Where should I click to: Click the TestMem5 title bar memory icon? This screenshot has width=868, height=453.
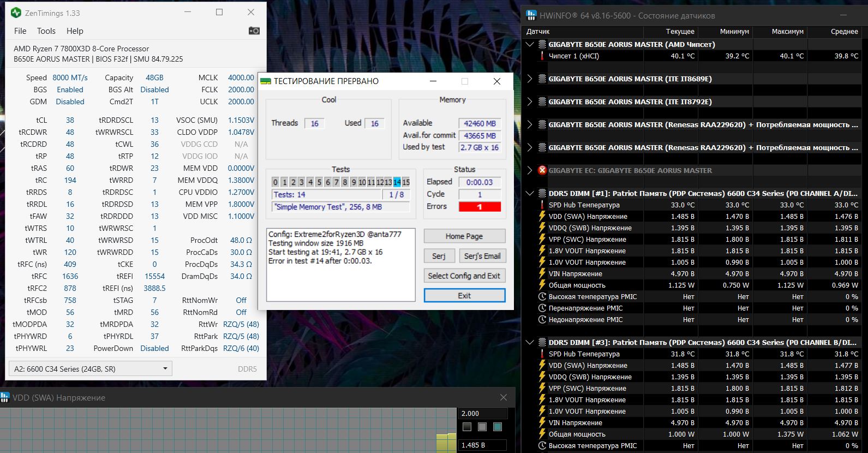pyautogui.click(x=266, y=81)
